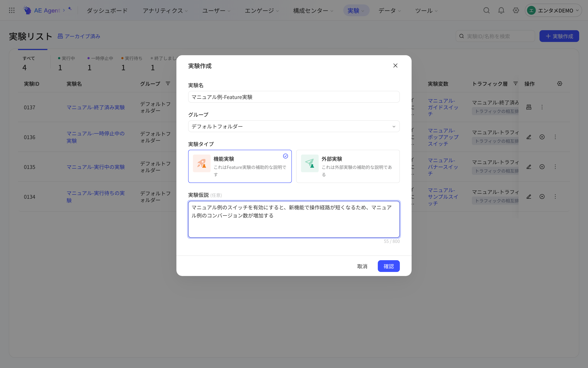This screenshot has height=368, width=588.
Task: Click the paper plane icon of 外部実験
Action: 310,163
